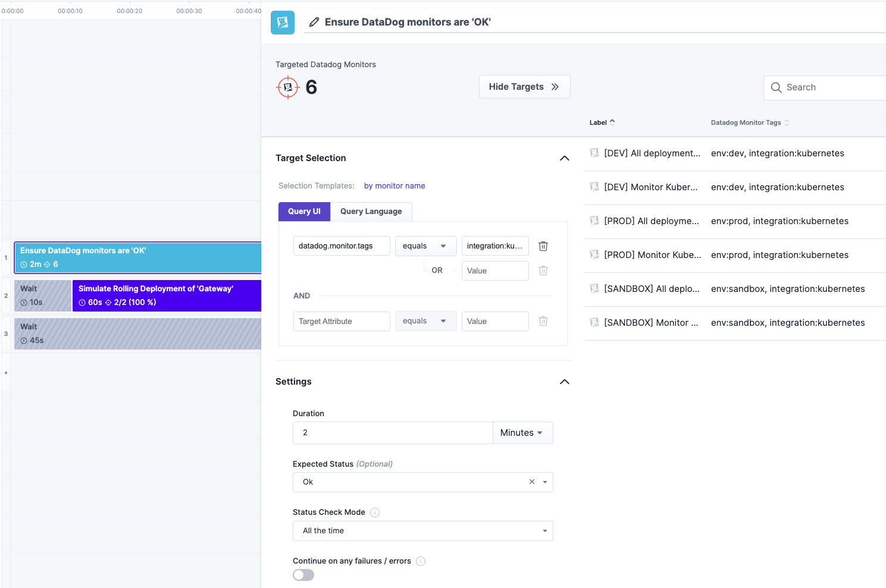Click info icon beside Status Check Mode
Viewport: 886px width, 588px height.
(x=375, y=512)
